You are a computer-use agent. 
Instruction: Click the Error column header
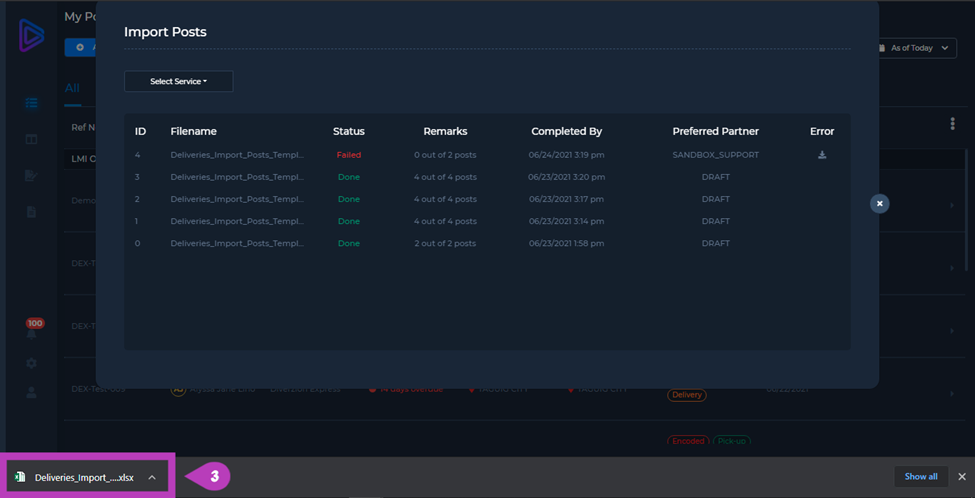[x=822, y=131]
